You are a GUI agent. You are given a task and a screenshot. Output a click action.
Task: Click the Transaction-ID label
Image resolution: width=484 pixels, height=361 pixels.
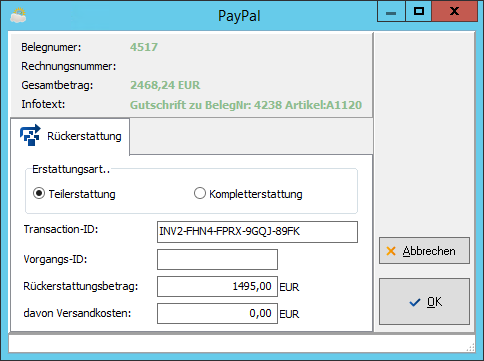pos(61,229)
